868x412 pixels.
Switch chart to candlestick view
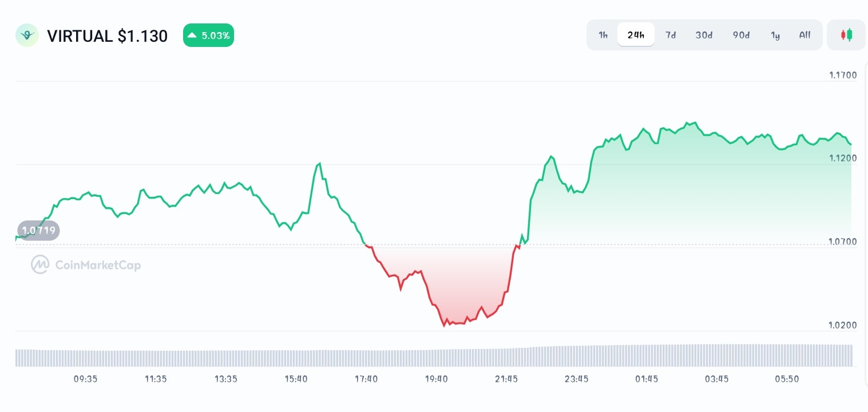(846, 35)
